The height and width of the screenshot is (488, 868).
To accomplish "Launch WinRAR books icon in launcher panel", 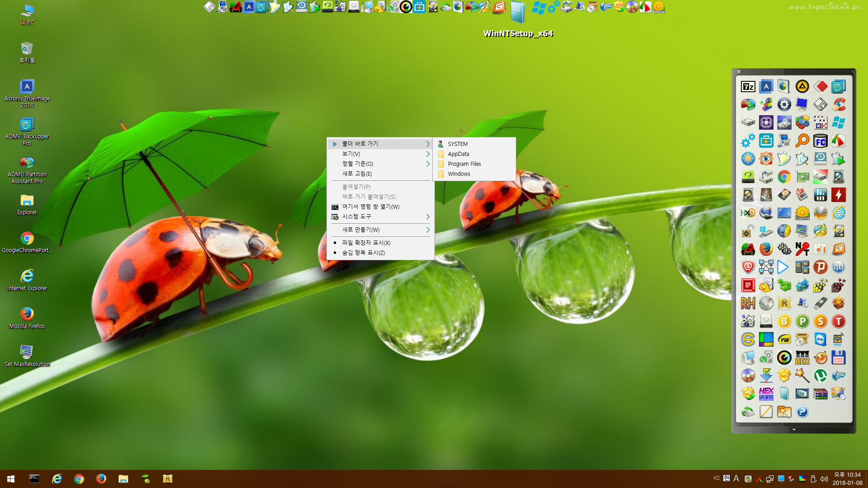I will (820, 394).
